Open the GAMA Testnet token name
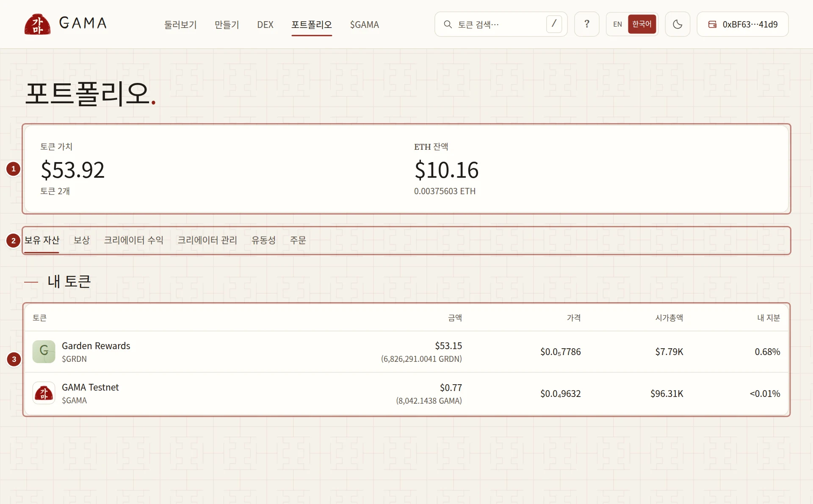The image size is (813, 504). click(x=90, y=387)
